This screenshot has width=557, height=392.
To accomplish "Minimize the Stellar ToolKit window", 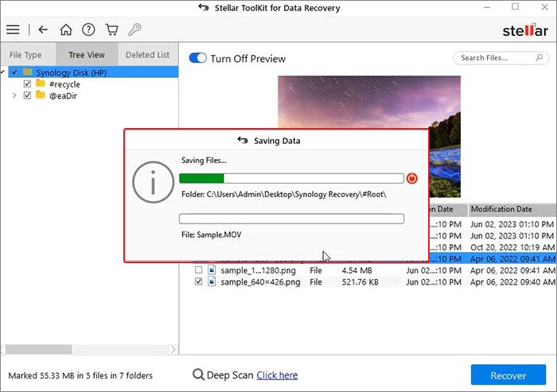I will 487,7.
